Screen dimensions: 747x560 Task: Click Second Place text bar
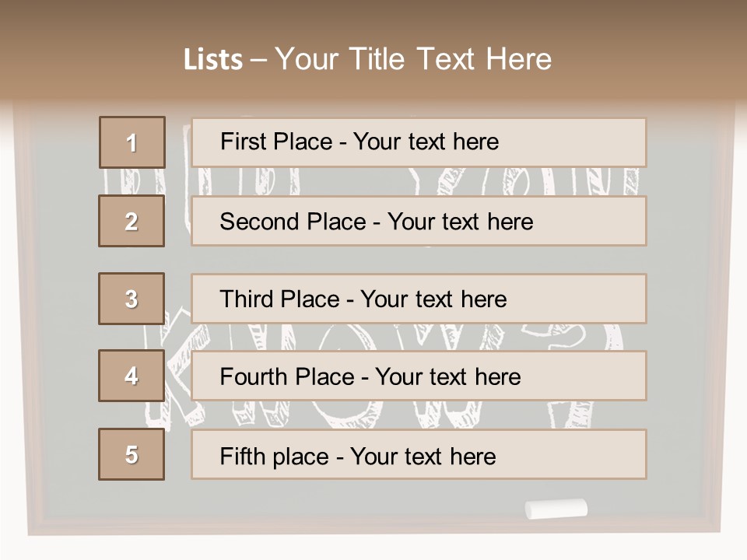(419, 221)
